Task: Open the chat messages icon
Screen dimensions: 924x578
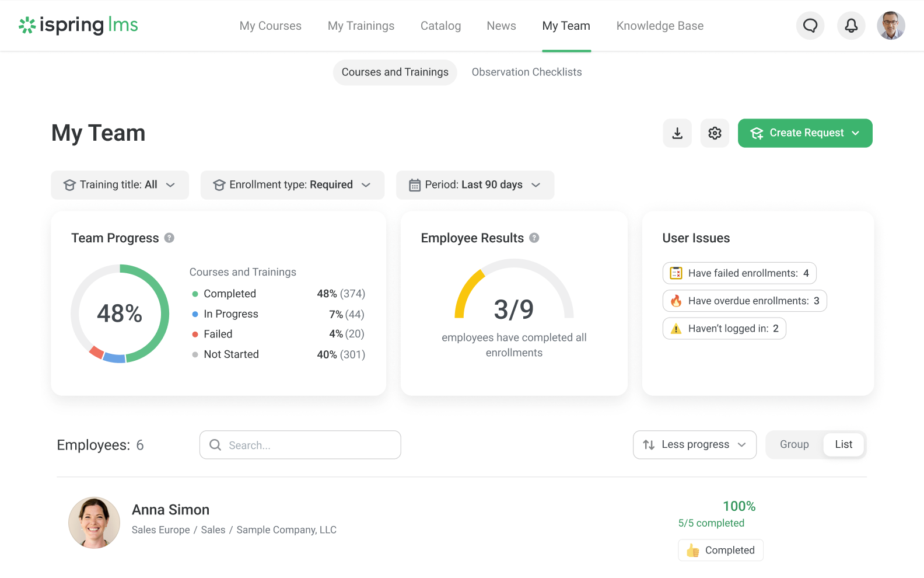Action: tap(810, 26)
